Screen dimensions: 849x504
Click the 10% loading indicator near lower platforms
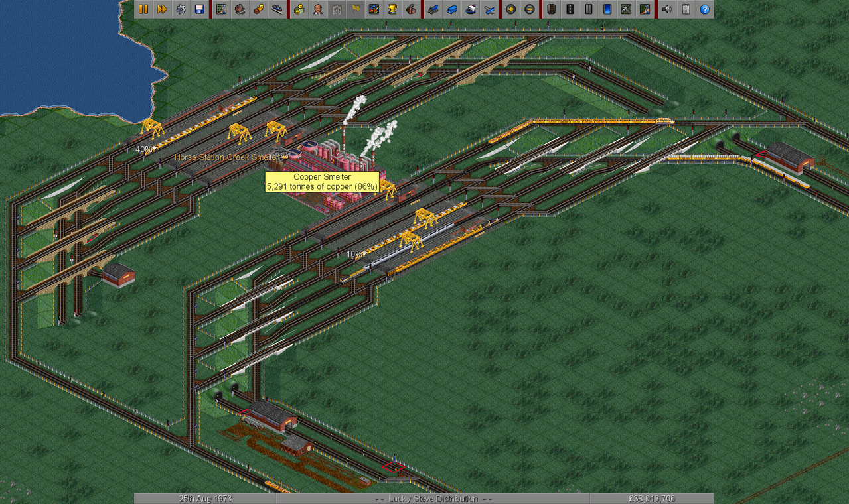(354, 254)
